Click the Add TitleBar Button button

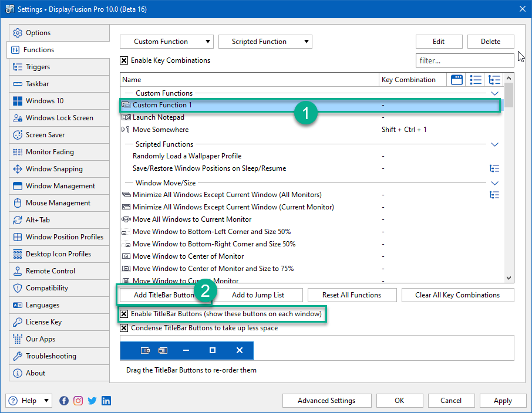click(164, 295)
